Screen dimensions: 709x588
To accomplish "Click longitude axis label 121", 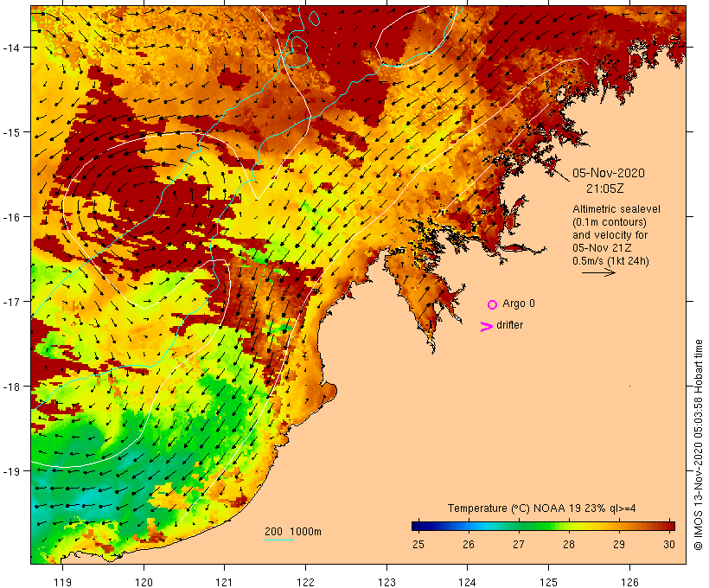I will pos(224,582).
